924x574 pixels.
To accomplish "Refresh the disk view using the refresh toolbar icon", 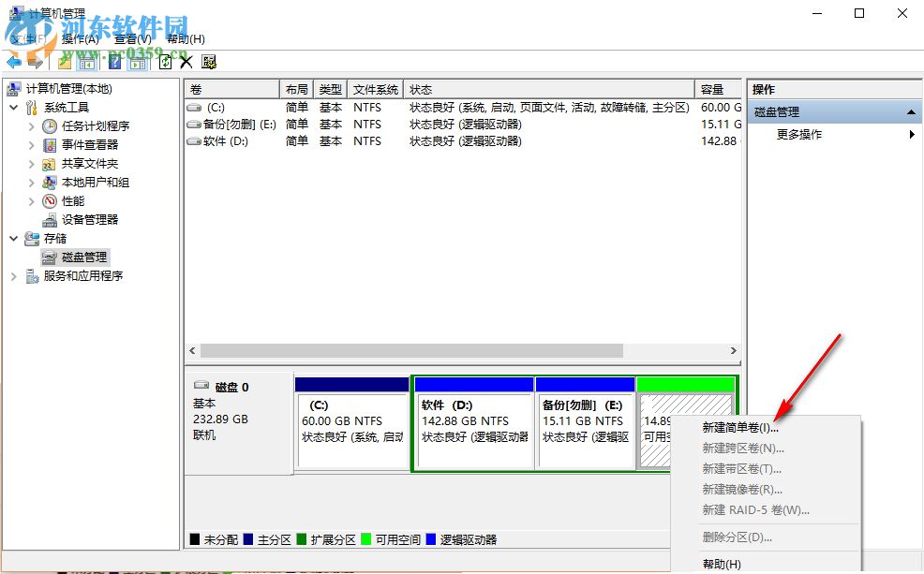I will (x=165, y=62).
